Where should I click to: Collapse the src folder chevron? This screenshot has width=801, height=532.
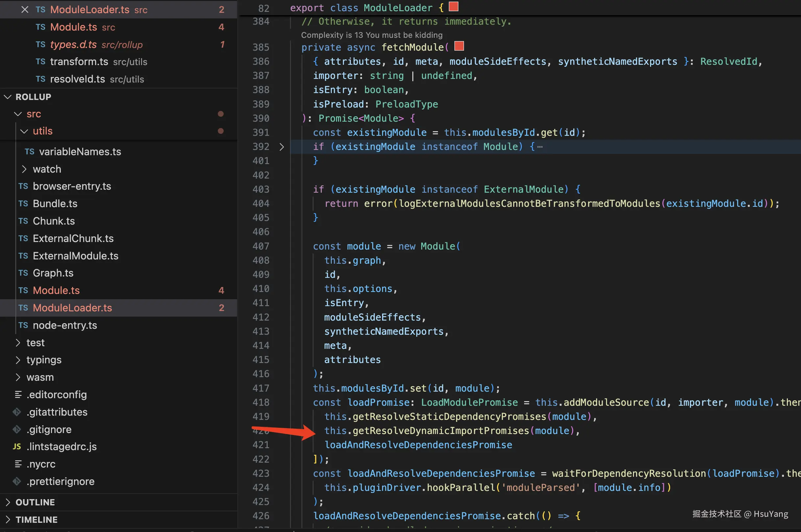18,114
